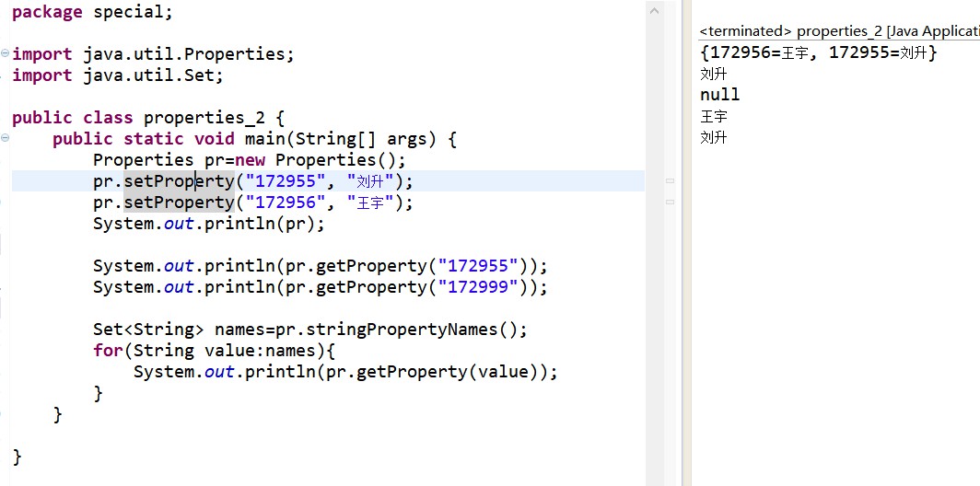
Task: Click the "172955" string in getProperty call
Action: pyautogui.click(x=479, y=266)
